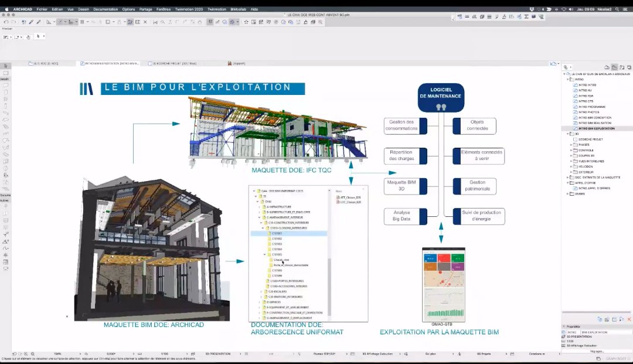Select the syringe inject parameters tool
This screenshot has height=364, width=633.
tap(39, 22)
